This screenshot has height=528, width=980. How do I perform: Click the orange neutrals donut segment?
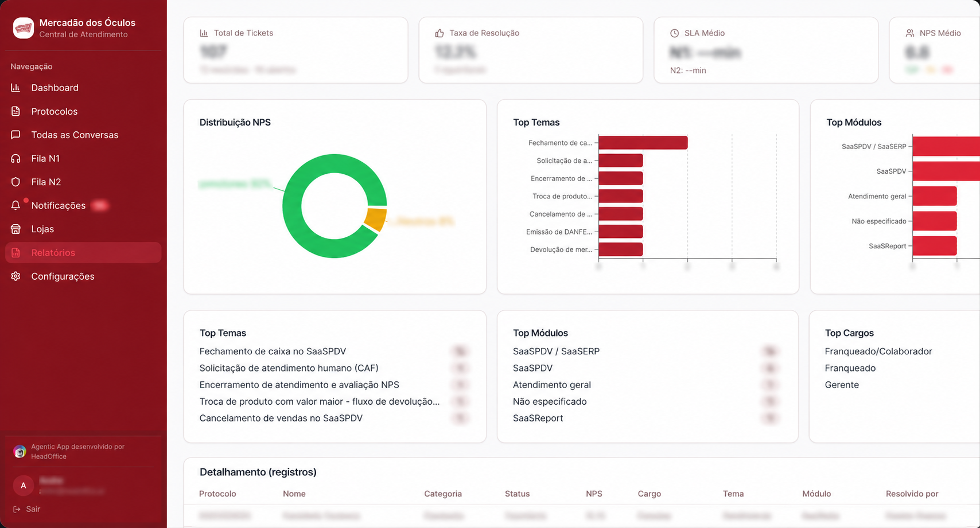pyautogui.click(x=376, y=220)
